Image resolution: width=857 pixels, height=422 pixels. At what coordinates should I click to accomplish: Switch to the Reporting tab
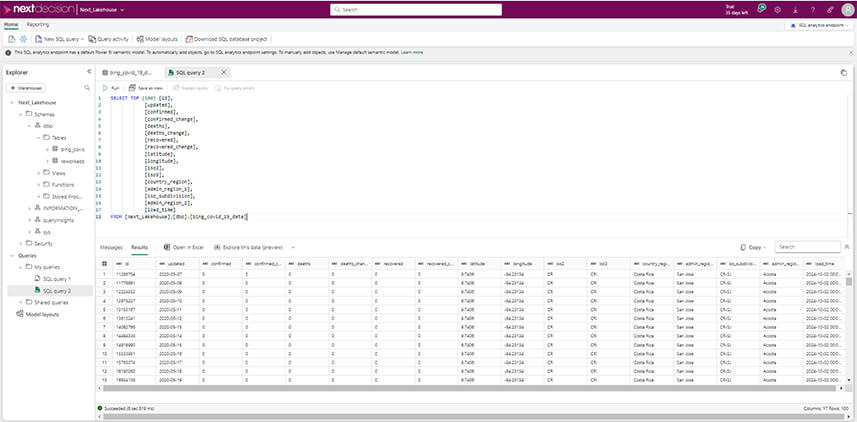[x=38, y=25]
